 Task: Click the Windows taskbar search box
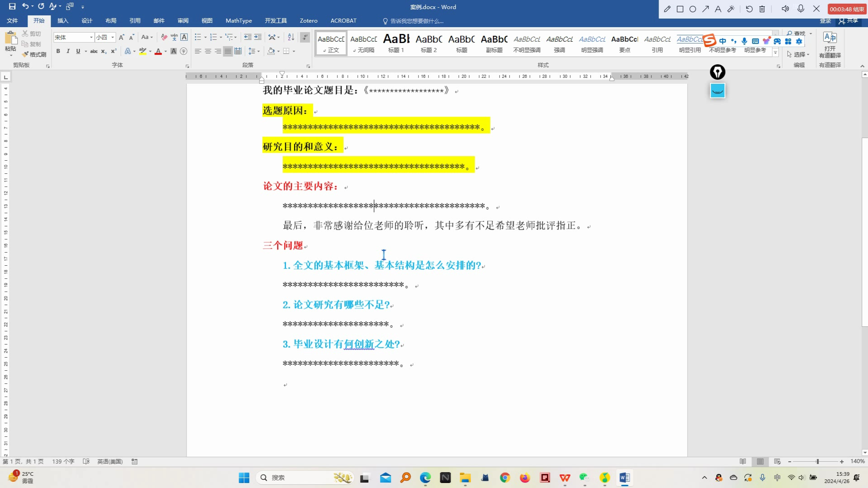click(306, 478)
